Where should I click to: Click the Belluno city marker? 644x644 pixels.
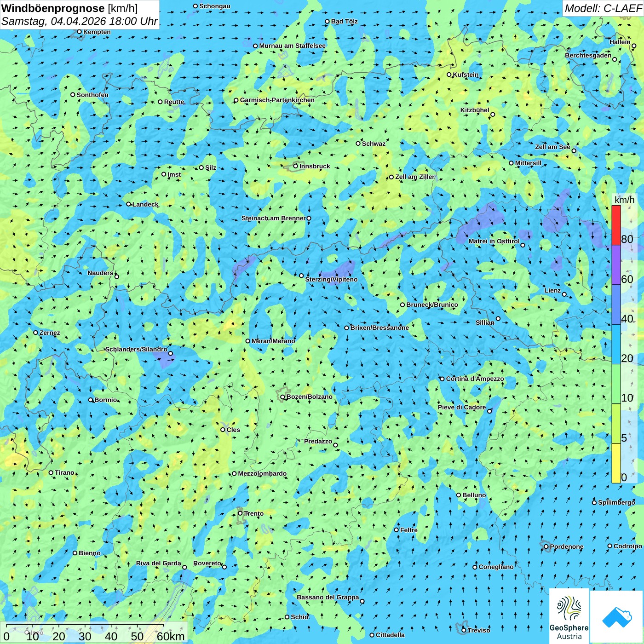(459, 495)
